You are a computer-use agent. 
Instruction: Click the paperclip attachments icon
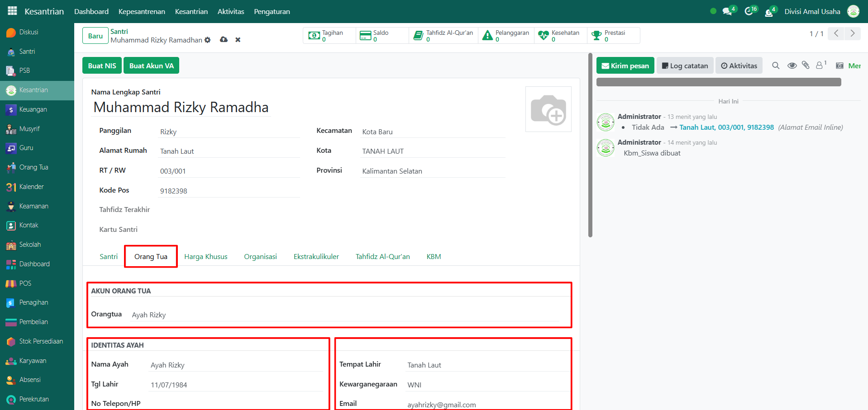pos(806,65)
